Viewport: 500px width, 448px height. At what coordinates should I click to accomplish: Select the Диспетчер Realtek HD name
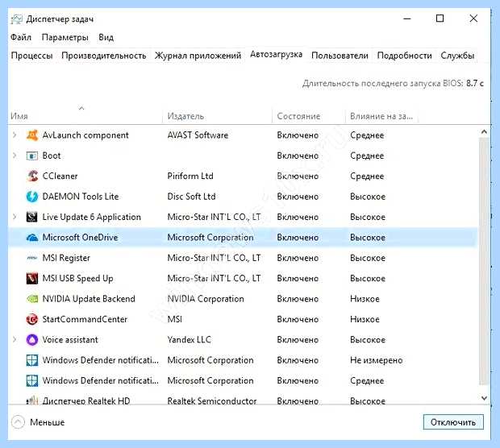pyautogui.click(x=86, y=400)
